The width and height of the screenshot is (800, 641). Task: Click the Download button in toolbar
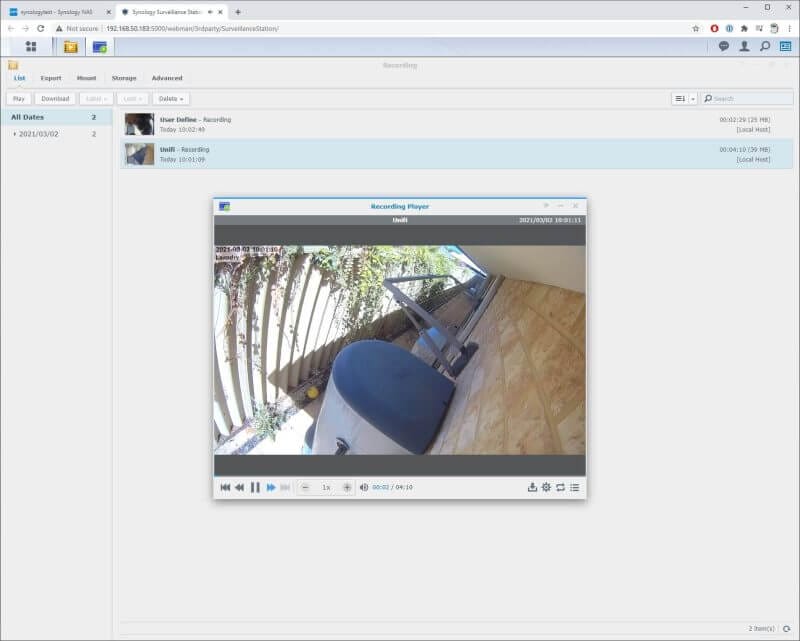click(x=55, y=99)
